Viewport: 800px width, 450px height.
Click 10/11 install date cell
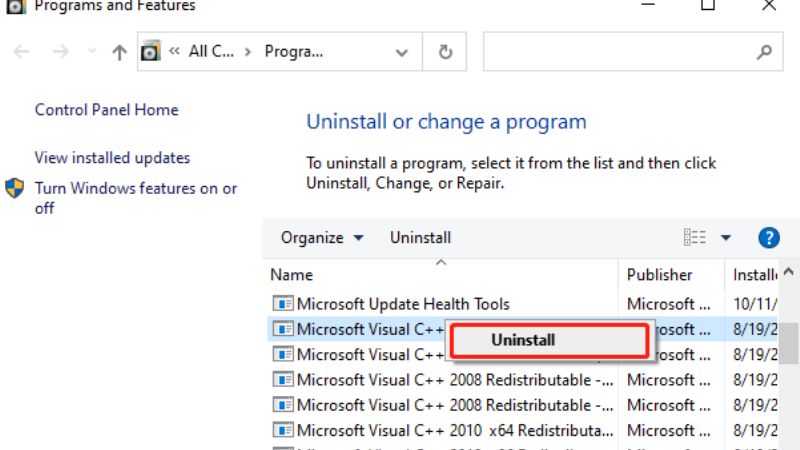point(755,304)
